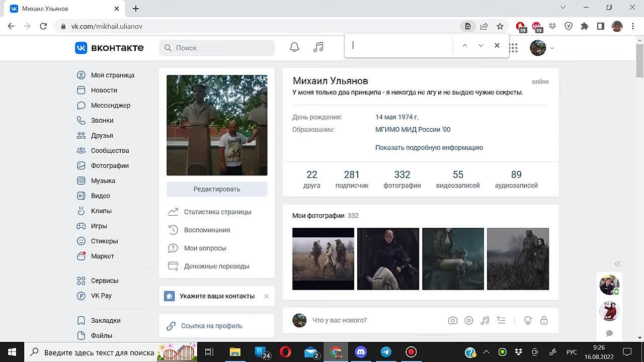The height and width of the screenshot is (362, 644).
Task: Attach video with the play-circle icon
Action: pyautogui.click(x=469, y=320)
